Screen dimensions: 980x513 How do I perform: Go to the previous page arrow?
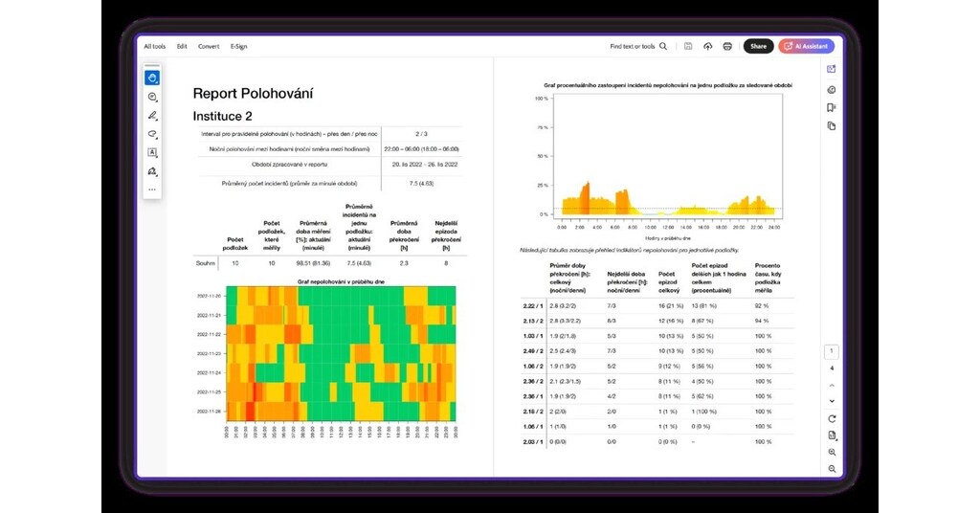[832, 385]
